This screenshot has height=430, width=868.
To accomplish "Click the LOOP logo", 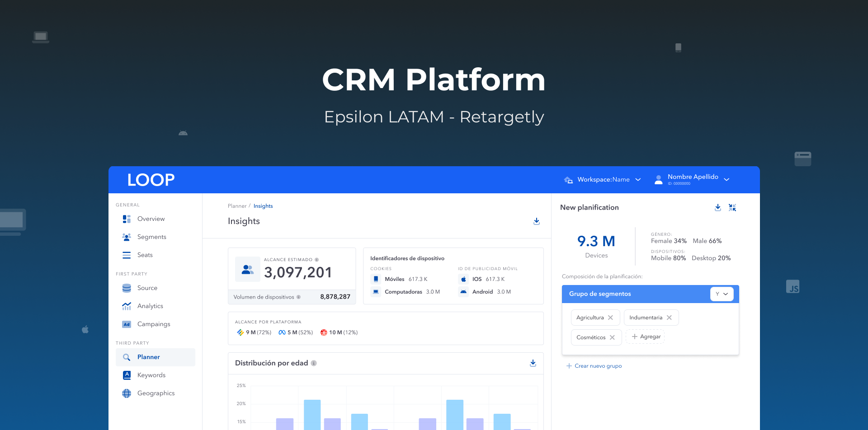I will pyautogui.click(x=151, y=180).
